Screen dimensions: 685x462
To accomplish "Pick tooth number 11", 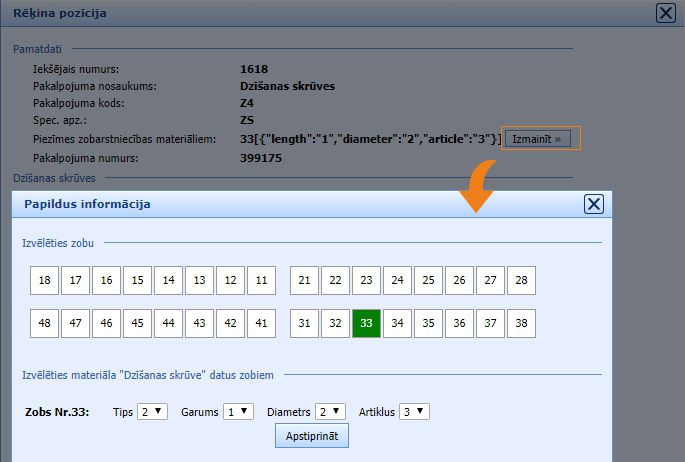I will pyautogui.click(x=261, y=281).
